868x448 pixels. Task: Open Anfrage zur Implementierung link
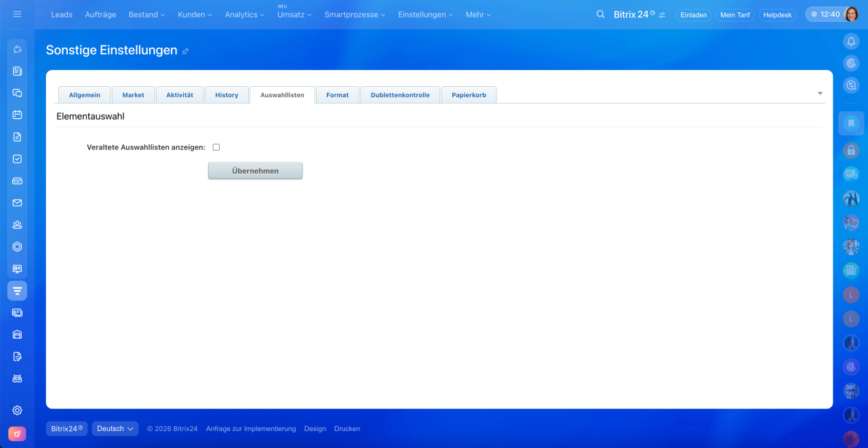[251, 429]
